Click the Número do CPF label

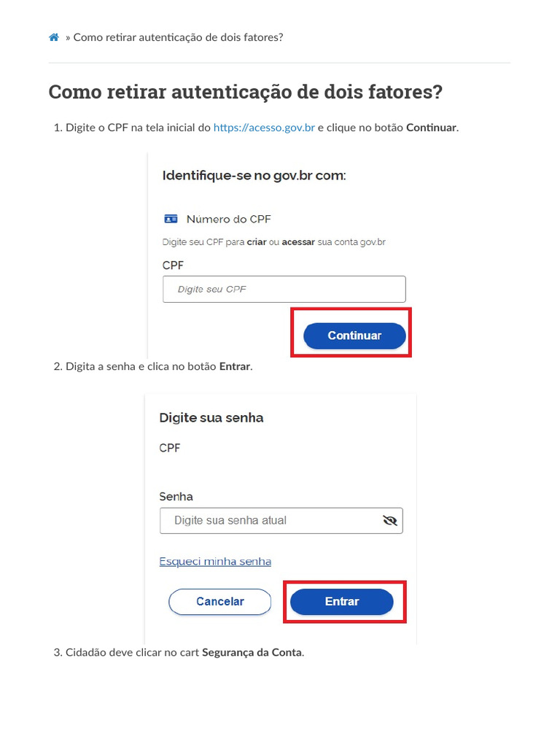point(228,219)
